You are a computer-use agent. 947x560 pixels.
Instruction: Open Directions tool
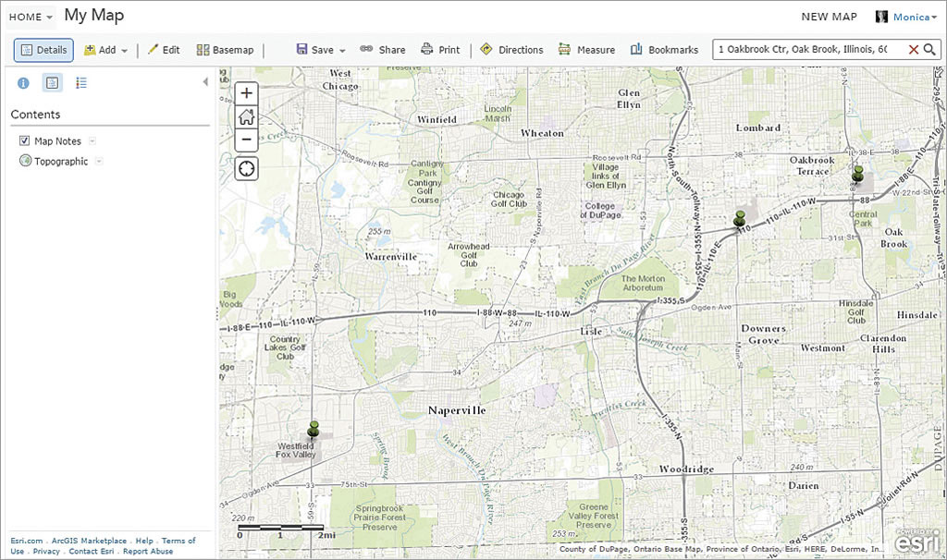click(x=511, y=50)
